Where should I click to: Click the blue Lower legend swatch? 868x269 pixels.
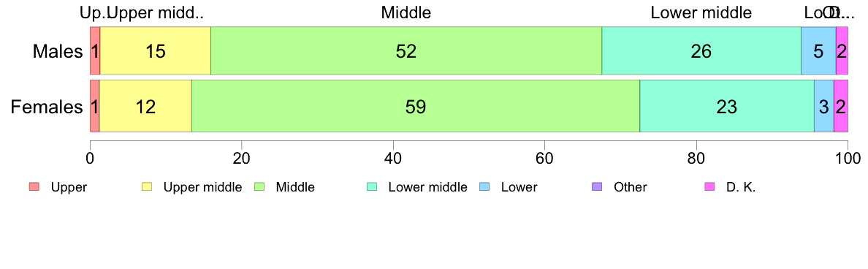484,187
